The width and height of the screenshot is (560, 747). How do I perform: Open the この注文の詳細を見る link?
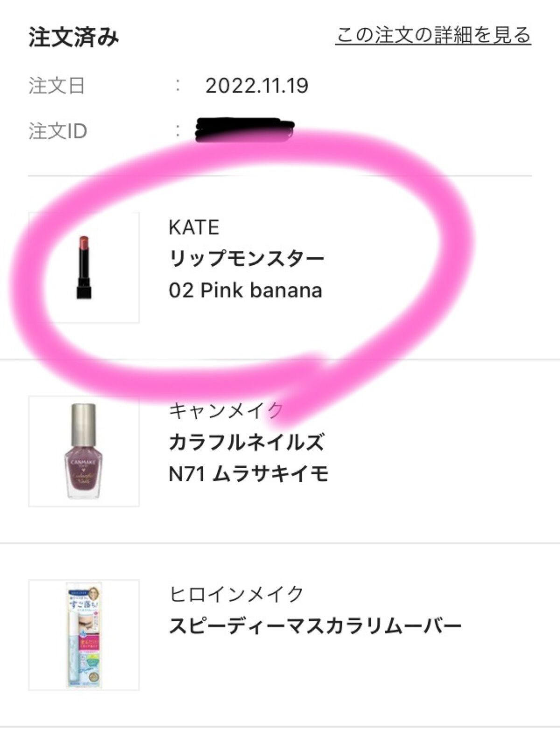point(433,35)
